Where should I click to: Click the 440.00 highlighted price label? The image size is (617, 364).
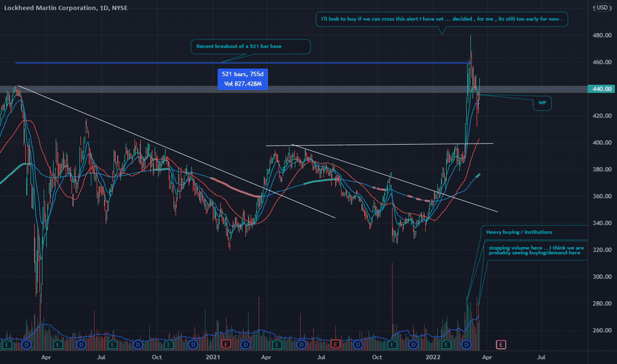coord(601,89)
